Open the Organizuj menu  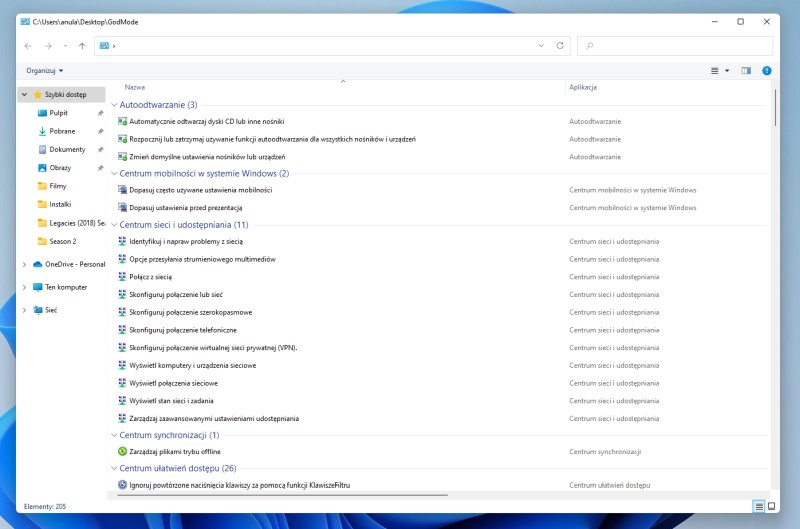(x=44, y=71)
